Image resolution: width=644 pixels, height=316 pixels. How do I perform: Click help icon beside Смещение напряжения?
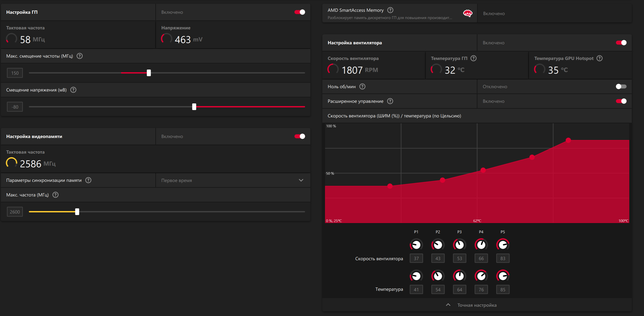(73, 90)
